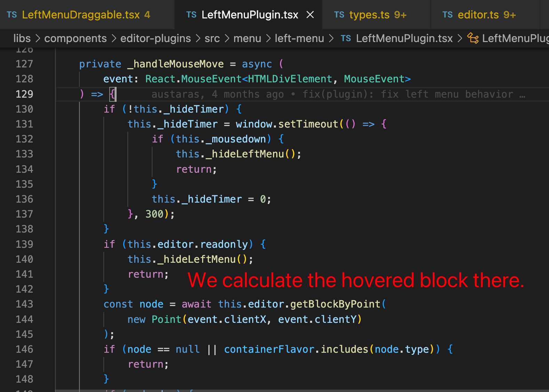Switch to the LeftMenuDraggable.tsx tab
This screenshot has height=392, width=549.
pyautogui.click(x=87, y=15)
